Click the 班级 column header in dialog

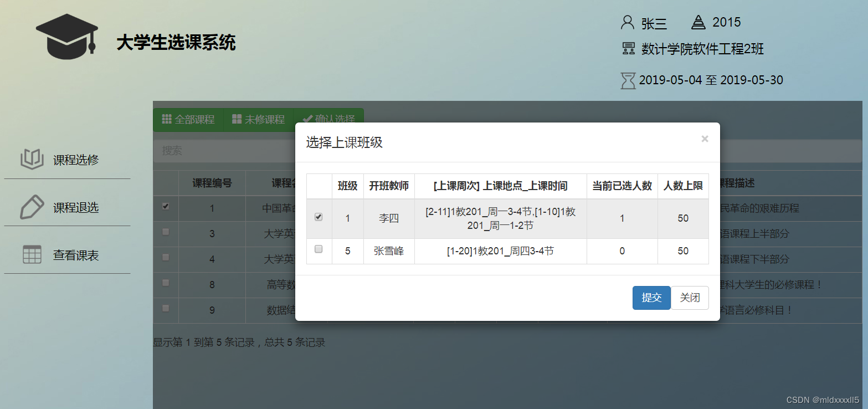pyautogui.click(x=348, y=186)
